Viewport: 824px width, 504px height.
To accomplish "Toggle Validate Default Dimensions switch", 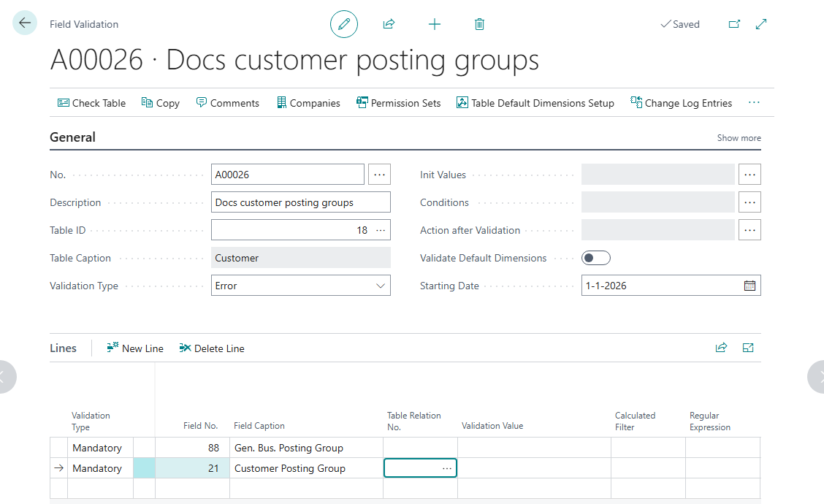I will click(x=595, y=258).
